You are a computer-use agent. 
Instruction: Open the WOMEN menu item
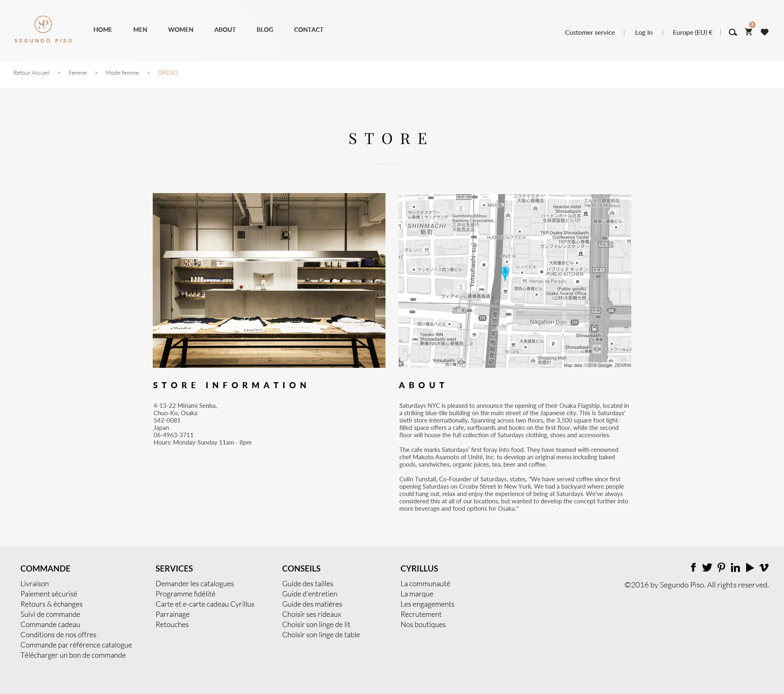pos(181,29)
